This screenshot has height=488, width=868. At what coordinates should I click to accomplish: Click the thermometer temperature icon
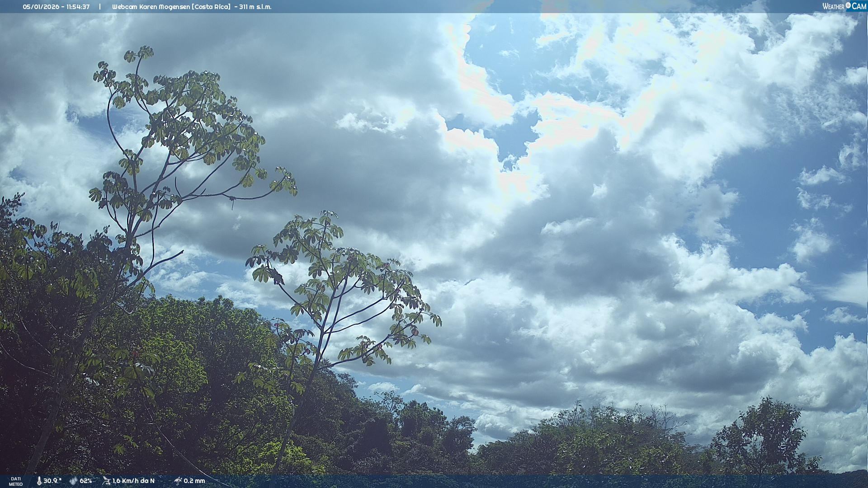click(x=39, y=481)
